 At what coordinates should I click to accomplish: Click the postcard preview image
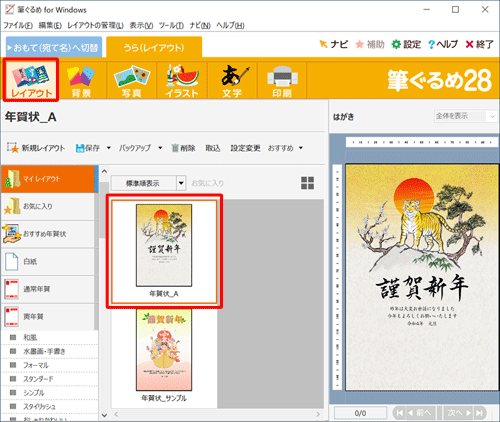click(422, 277)
